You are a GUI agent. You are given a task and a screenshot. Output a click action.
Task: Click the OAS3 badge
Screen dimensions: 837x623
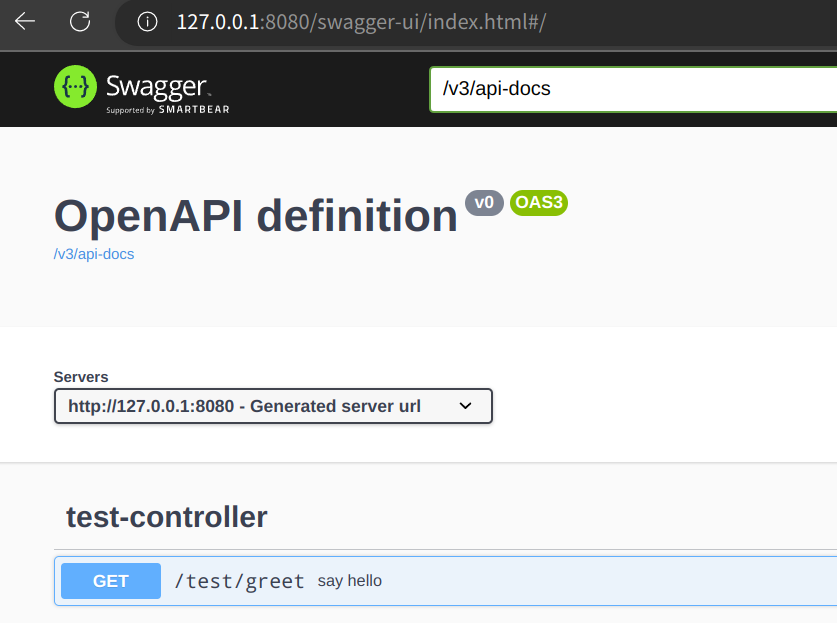coord(539,203)
